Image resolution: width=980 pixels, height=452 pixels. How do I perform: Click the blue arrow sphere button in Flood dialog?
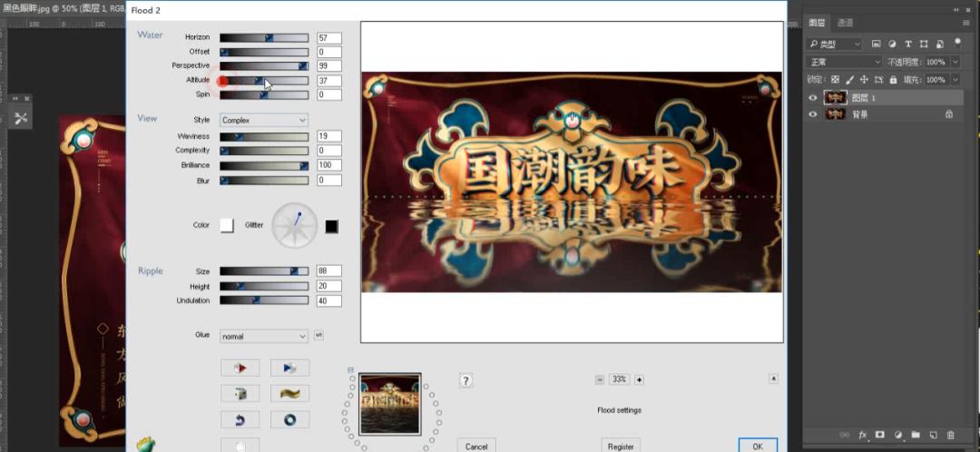(289, 368)
